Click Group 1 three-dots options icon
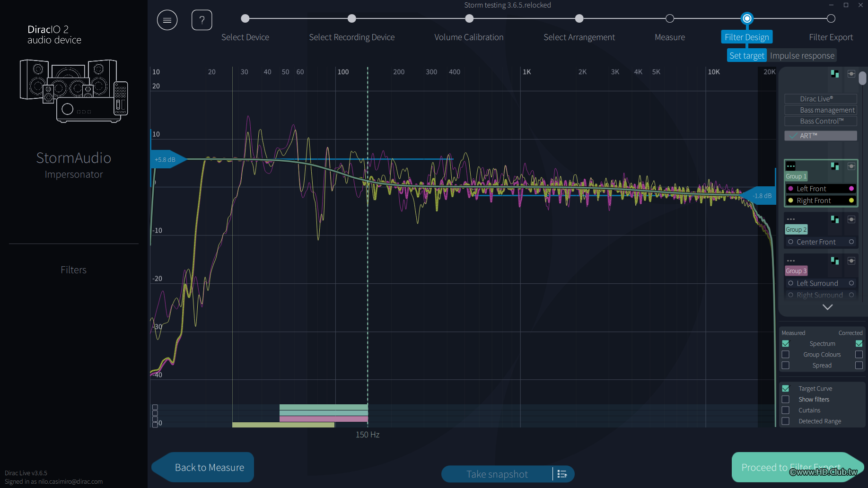This screenshot has width=868, height=488. coord(790,166)
